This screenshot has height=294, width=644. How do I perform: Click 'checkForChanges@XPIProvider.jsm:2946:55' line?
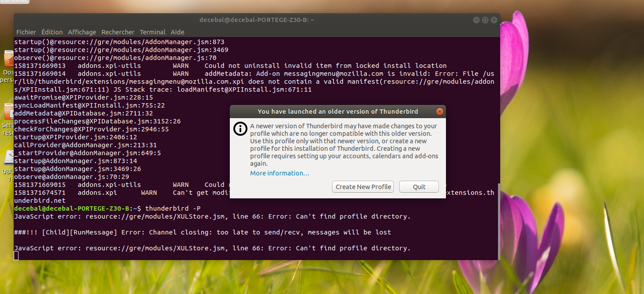click(x=91, y=129)
